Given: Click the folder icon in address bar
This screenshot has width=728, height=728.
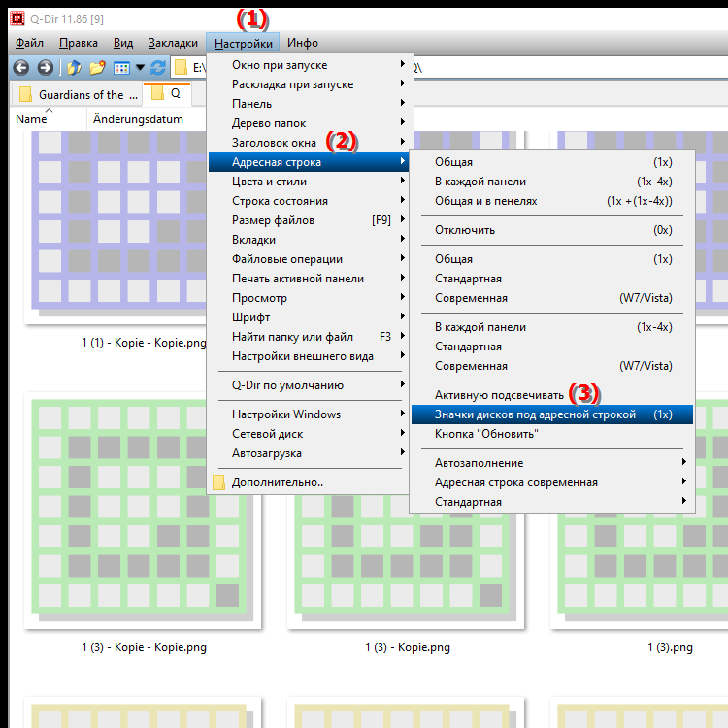Looking at the screenshot, I should [181, 68].
